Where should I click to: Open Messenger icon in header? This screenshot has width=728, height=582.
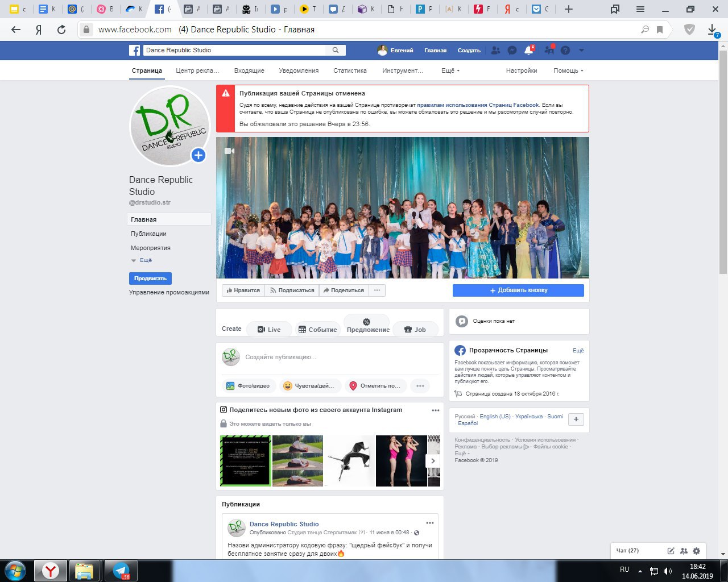[x=512, y=51]
